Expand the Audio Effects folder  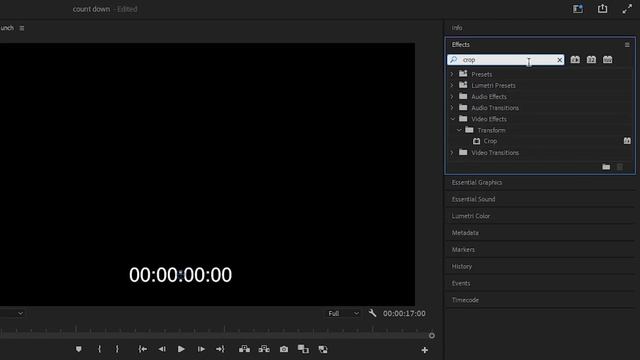coord(452,97)
